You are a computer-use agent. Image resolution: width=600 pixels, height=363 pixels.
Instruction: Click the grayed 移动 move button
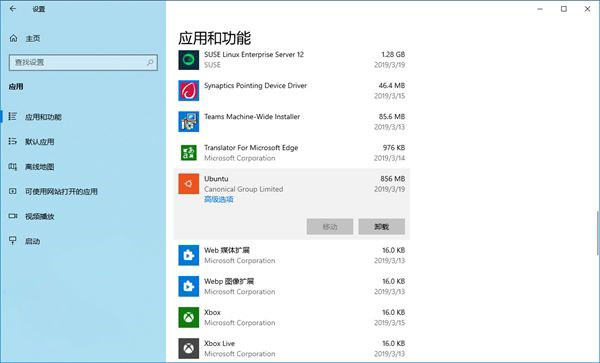pos(330,226)
